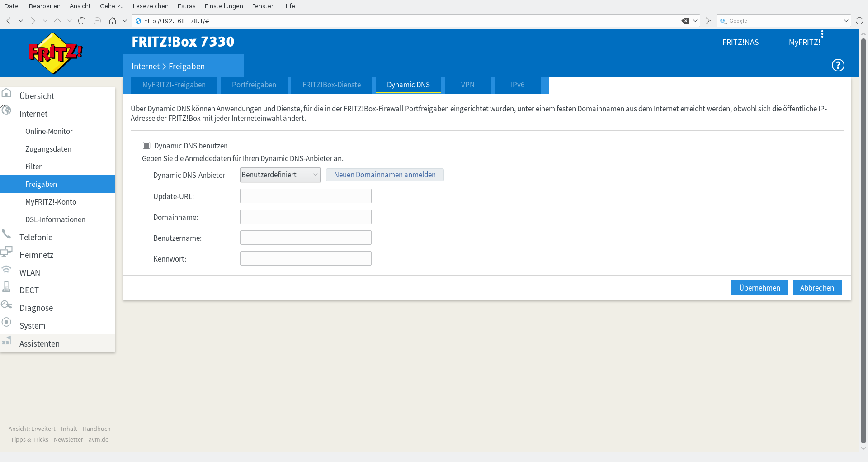Viewport: 868px width, 462px height.
Task: Switch to the Portfreigaben tab
Action: pos(254,85)
